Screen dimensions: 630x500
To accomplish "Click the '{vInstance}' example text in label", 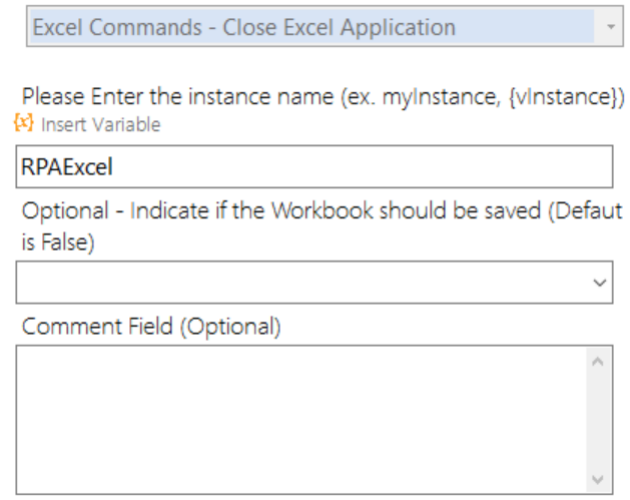I will (567, 97).
